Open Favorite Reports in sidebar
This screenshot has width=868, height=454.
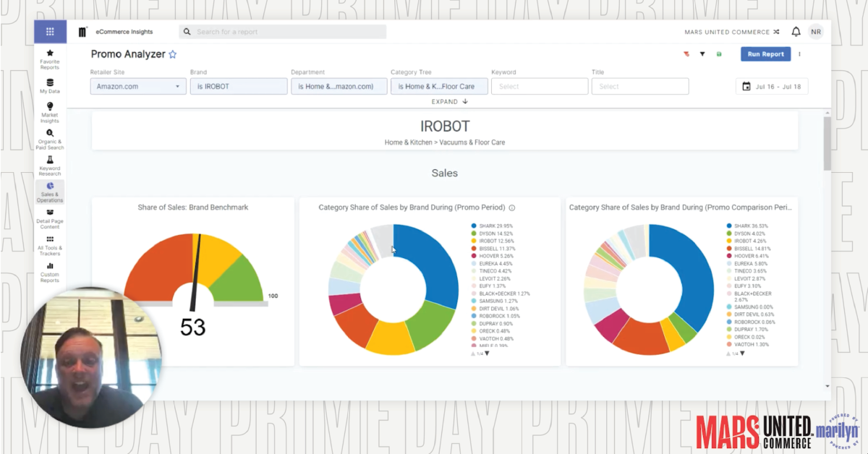tap(50, 59)
